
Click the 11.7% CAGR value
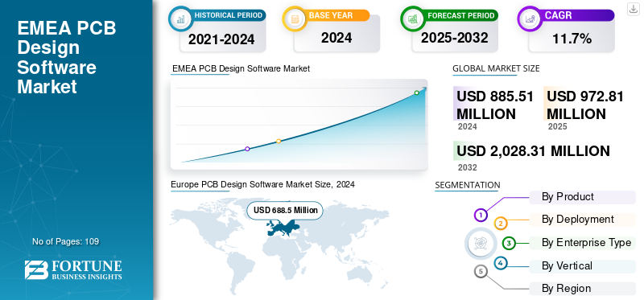pos(572,39)
